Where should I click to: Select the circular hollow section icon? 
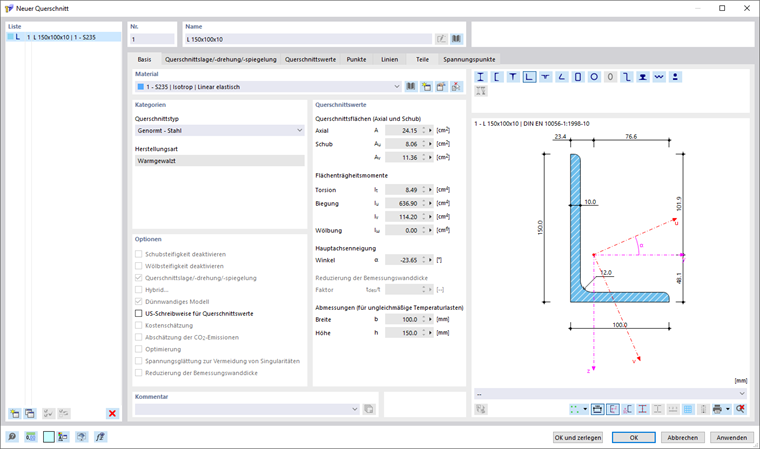tap(594, 77)
